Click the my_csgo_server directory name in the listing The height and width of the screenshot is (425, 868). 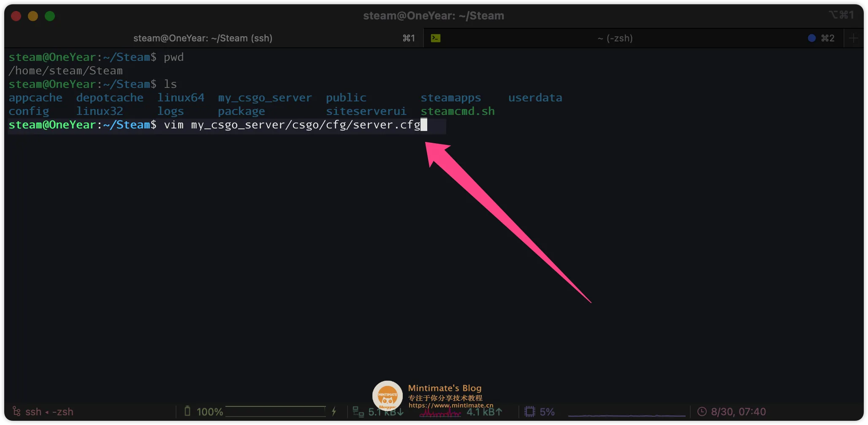click(x=265, y=98)
